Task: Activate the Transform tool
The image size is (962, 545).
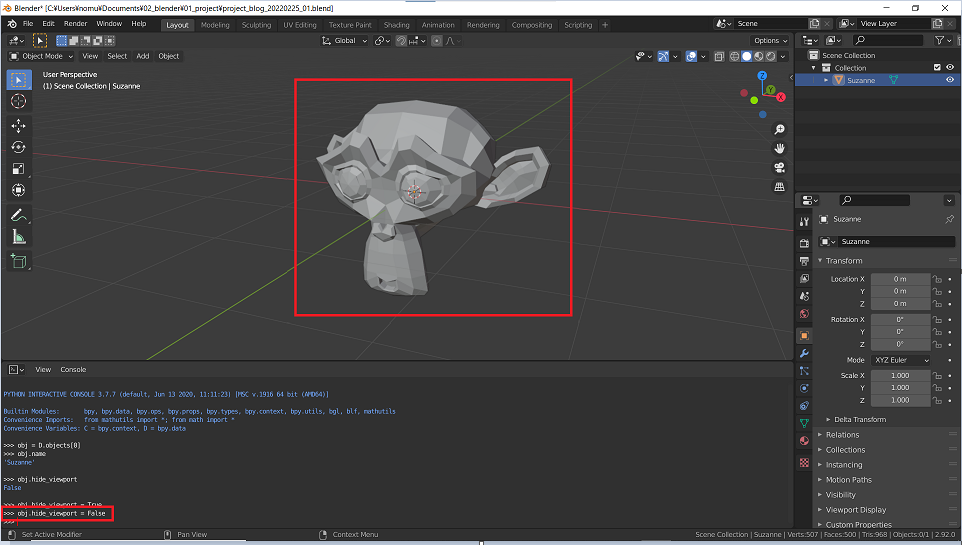Action: tap(18, 190)
